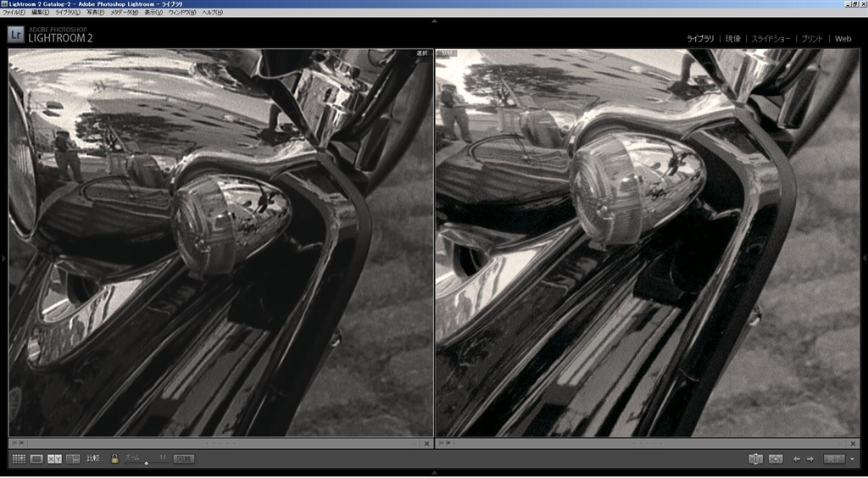Click the 完了 done button
Viewport: 868px width, 478px height.
(x=834, y=459)
